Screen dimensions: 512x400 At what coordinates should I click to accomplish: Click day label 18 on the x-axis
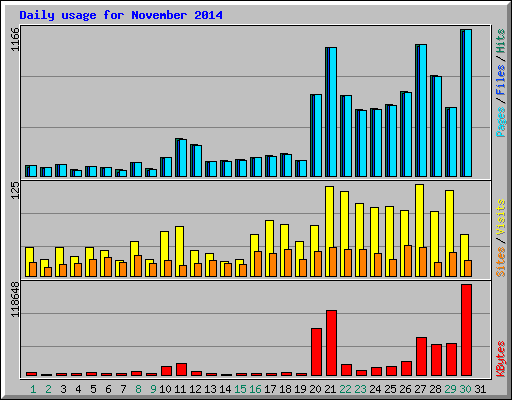coord(285,389)
